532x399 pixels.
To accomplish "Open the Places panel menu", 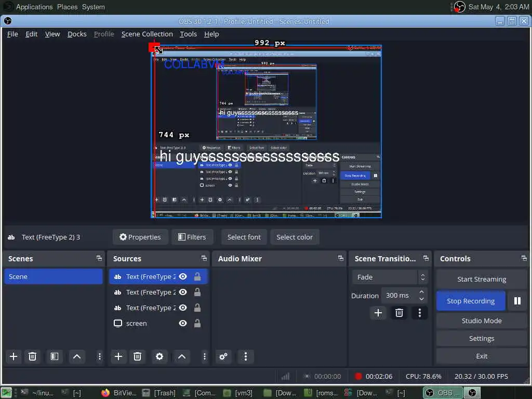I will [x=67, y=7].
